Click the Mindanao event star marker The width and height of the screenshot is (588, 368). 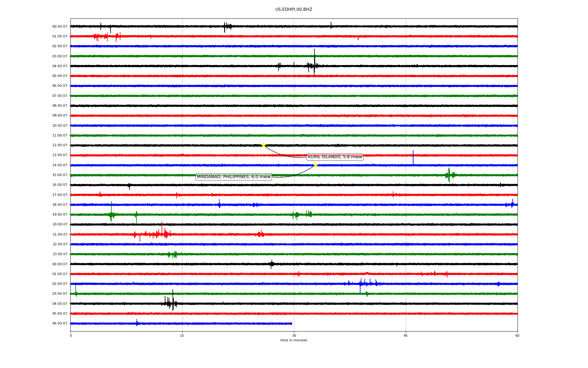[315, 165]
